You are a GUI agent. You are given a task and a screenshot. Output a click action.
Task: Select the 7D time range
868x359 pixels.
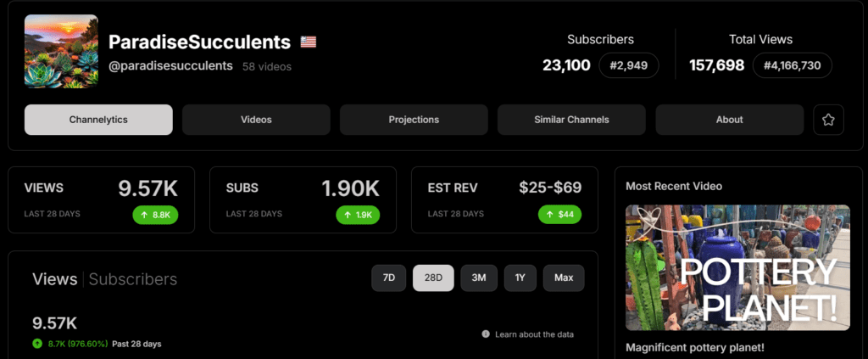click(x=389, y=278)
